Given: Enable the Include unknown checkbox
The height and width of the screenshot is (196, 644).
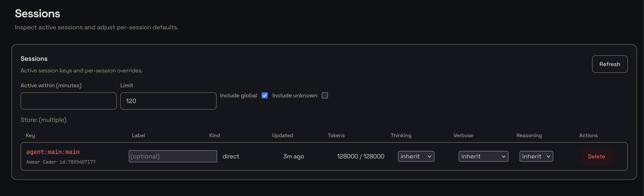Looking at the screenshot, I should pos(324,95).
